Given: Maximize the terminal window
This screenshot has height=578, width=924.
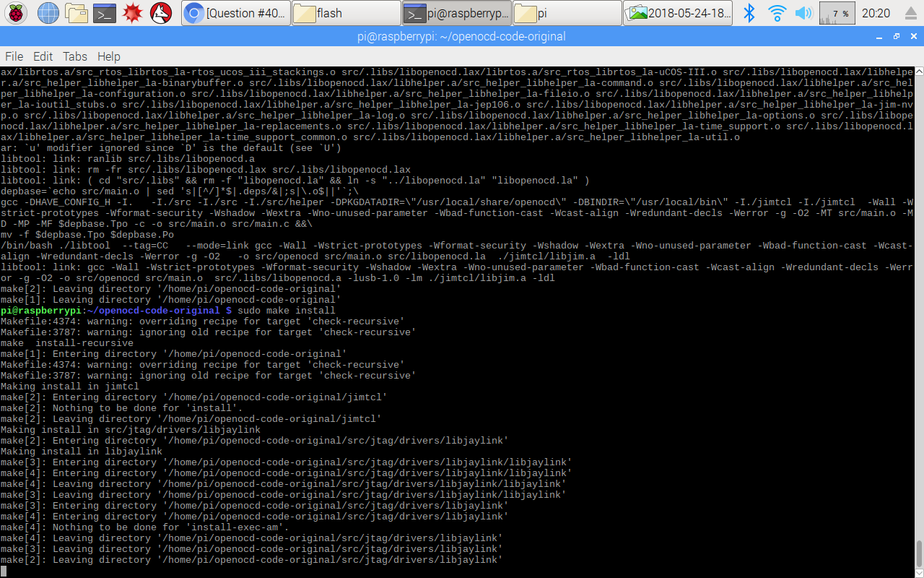Looking at the screenshot, I should coord(896,36).
